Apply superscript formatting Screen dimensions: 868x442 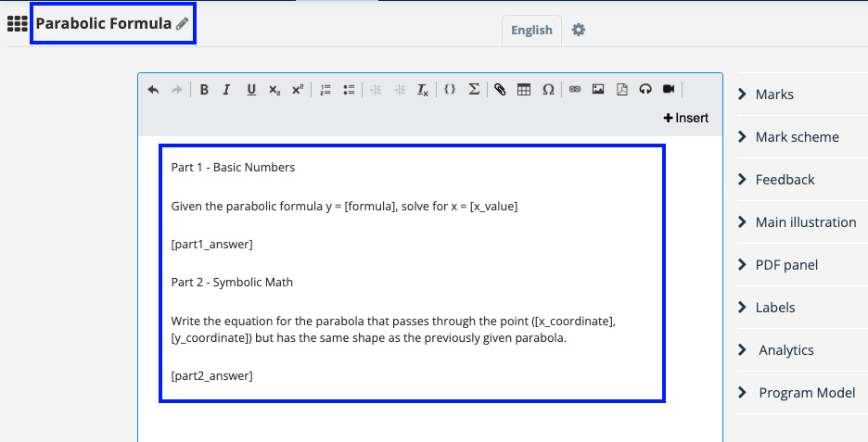[298, 90]
